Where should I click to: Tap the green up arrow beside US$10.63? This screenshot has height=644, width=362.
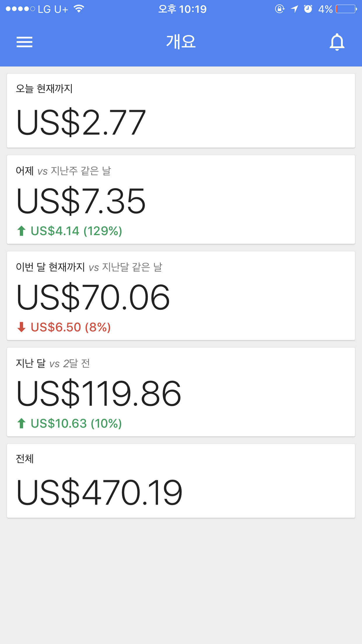coord(21,423)
